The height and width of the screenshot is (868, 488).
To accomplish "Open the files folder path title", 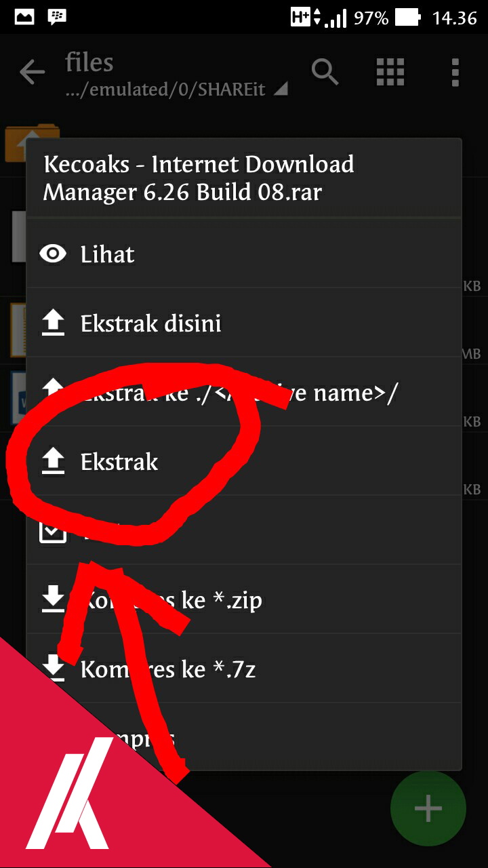I will [89, 63].
